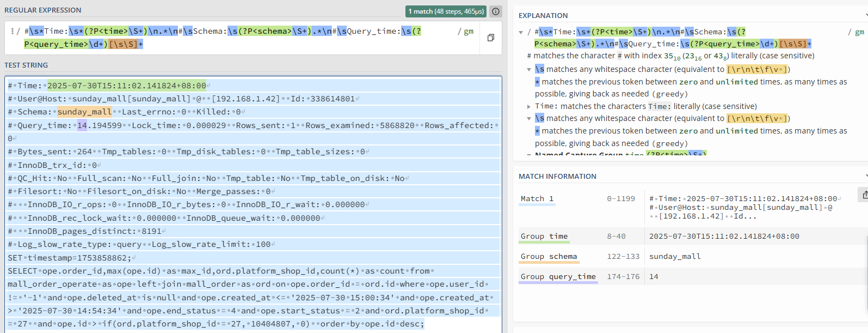The height and width of the screenshot is (333, 868).
Task: Click the '0-1199' match range
Action: (x=621, y=199)
